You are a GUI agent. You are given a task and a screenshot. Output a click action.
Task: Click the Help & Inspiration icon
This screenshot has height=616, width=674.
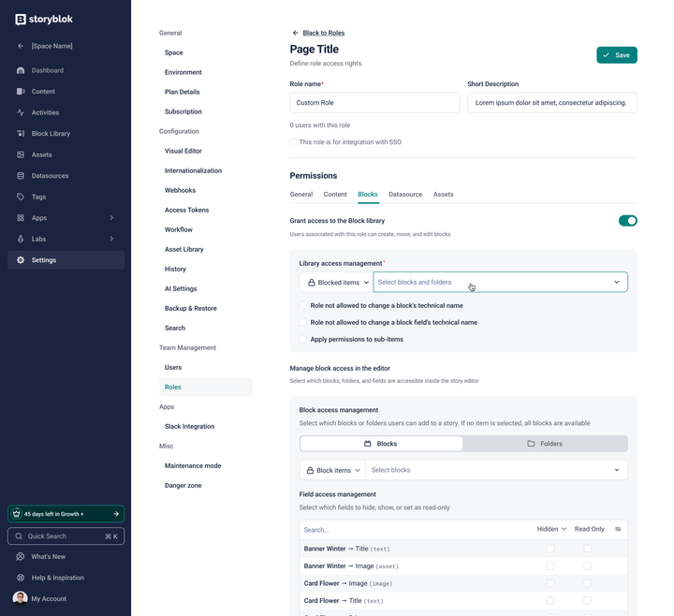(21, 578)
